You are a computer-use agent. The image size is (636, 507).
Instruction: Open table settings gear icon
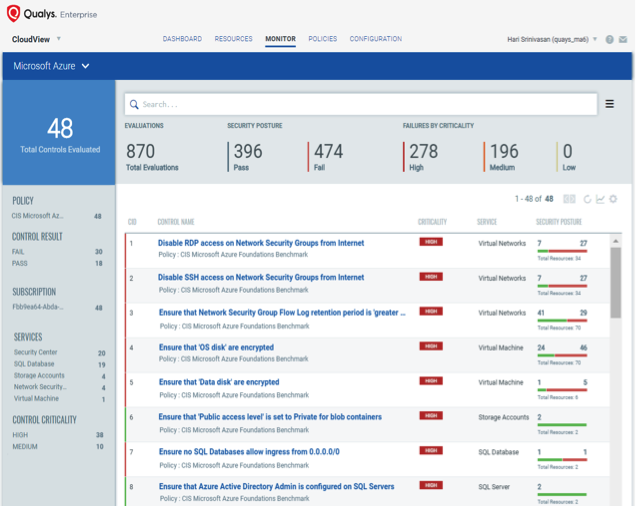(x=613, y=199)
